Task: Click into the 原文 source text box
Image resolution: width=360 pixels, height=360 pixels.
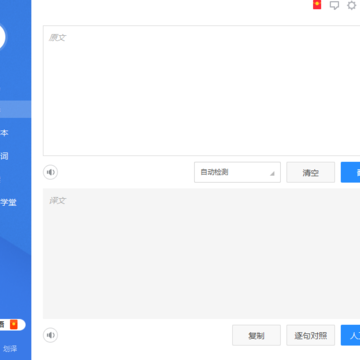Action: point(201,91)
